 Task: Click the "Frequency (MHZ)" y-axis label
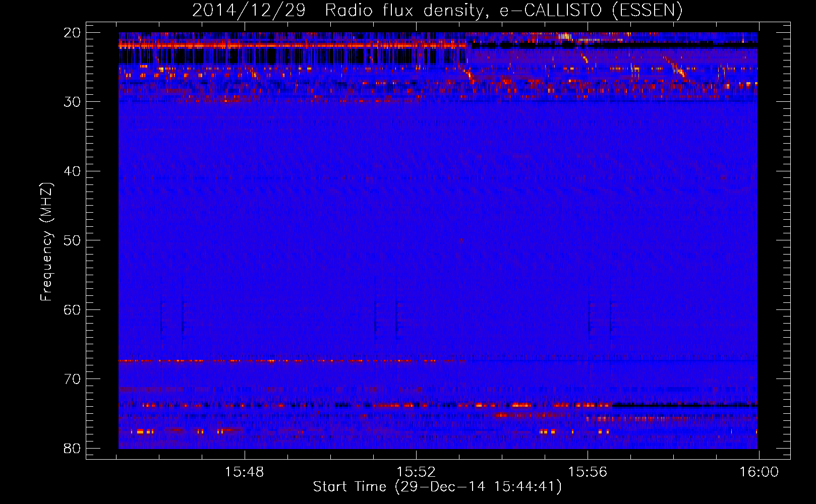(x=46, y=242)
